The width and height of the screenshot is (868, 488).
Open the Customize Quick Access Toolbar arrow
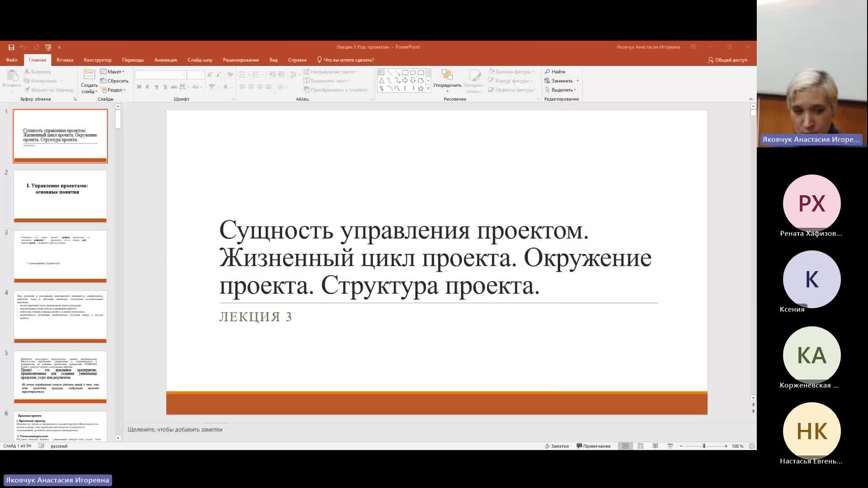(x=59, y=47)
